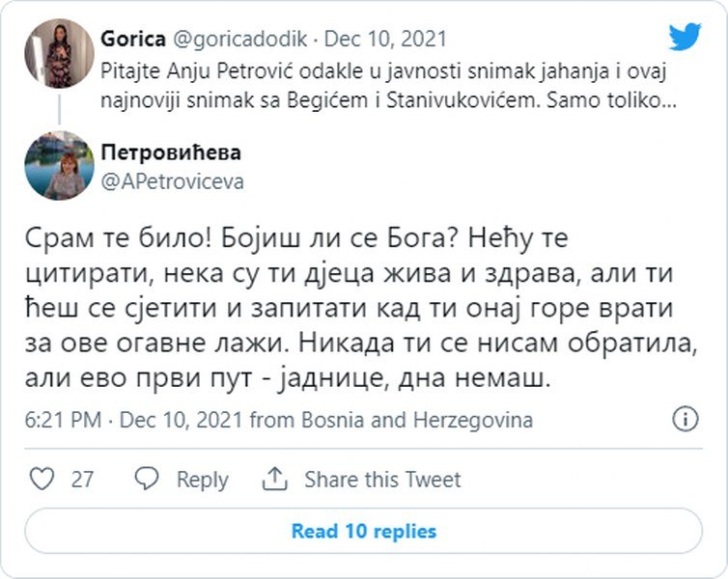Click the Dec 10, 2021 date beside @goricadodik

click(386, 40)
